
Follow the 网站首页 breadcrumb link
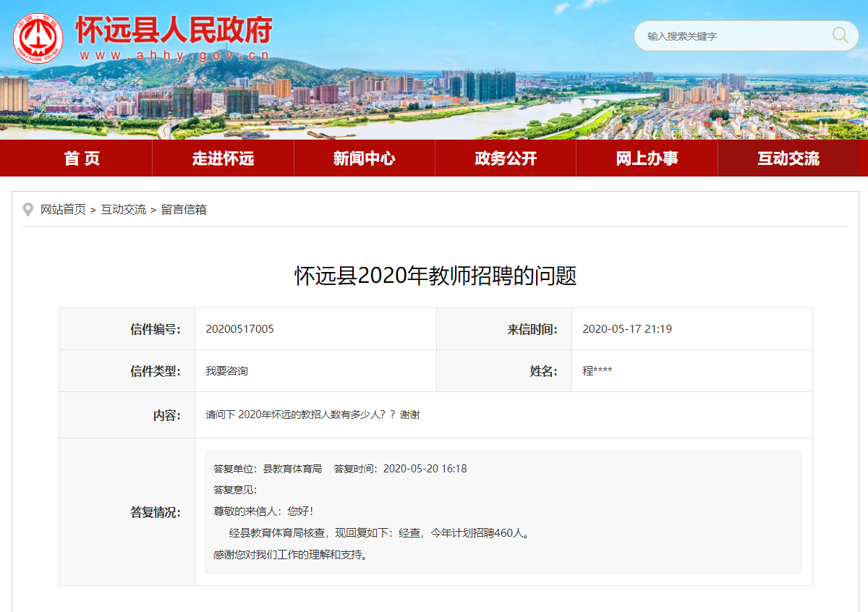pyautogui.click(x=63, y=210)
